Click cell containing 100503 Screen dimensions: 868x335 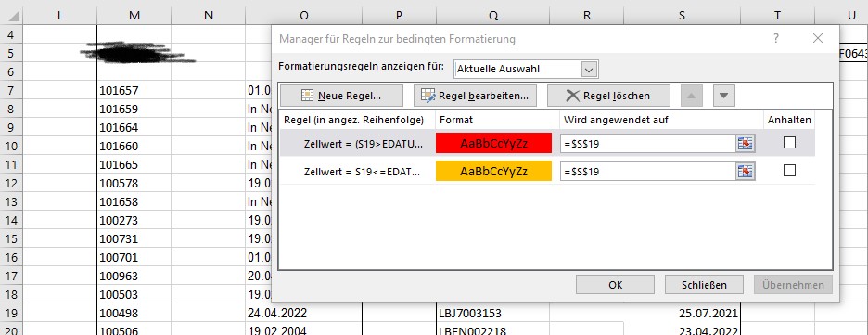(x=134, y=294)
